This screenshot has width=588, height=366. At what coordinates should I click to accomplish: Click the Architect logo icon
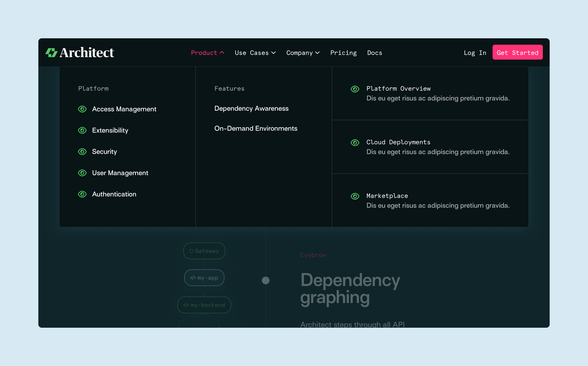(51, 53)
